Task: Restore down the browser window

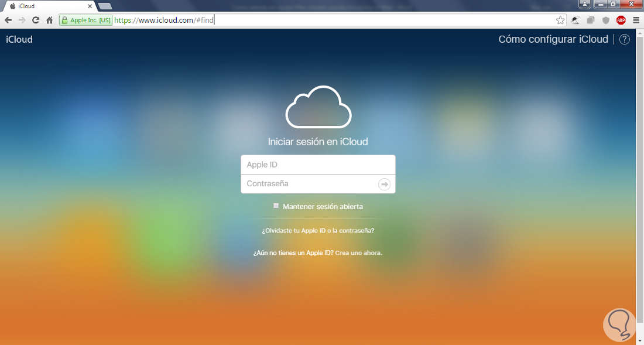Action: pyautogui.click(x=613, y=4)
